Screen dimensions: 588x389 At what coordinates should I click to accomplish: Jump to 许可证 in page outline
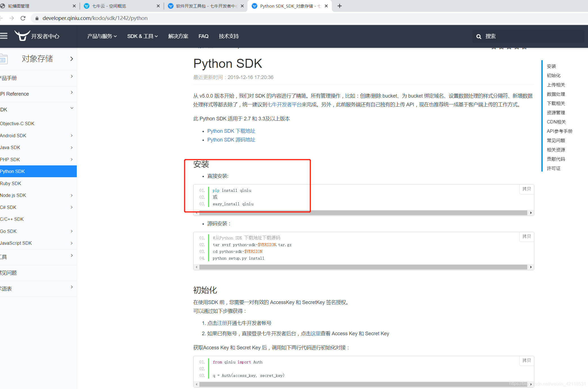pyautogui.click(x=553, y=168)
